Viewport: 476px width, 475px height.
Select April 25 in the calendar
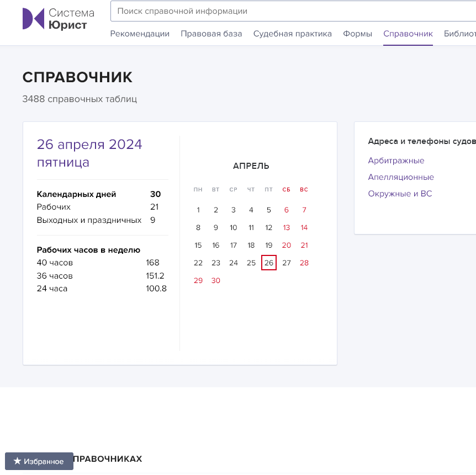(251, 263)
